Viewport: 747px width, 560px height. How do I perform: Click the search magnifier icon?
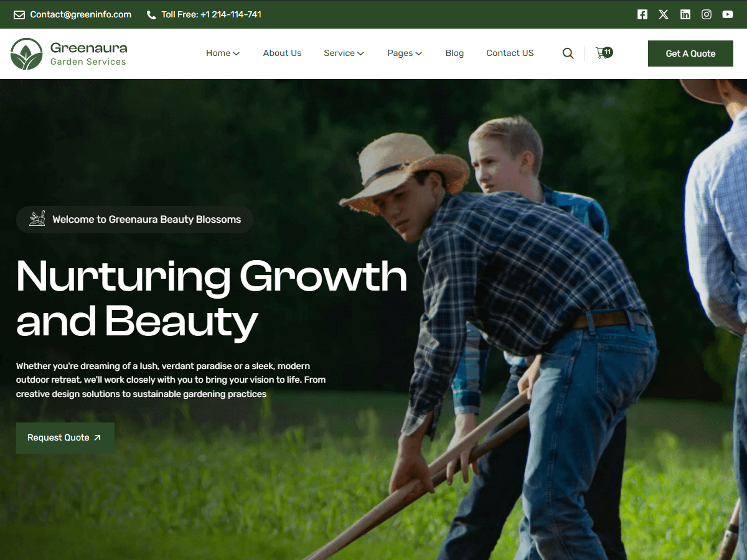568,54
